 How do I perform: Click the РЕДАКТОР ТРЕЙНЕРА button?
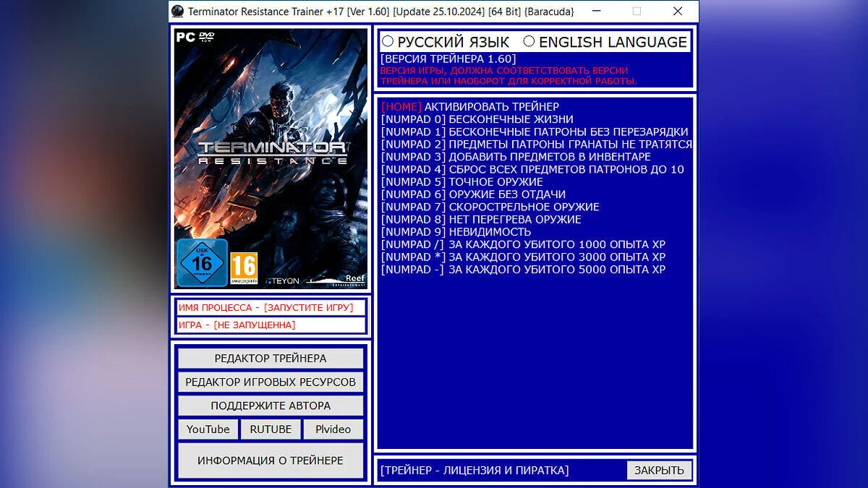tap(270, 358)
